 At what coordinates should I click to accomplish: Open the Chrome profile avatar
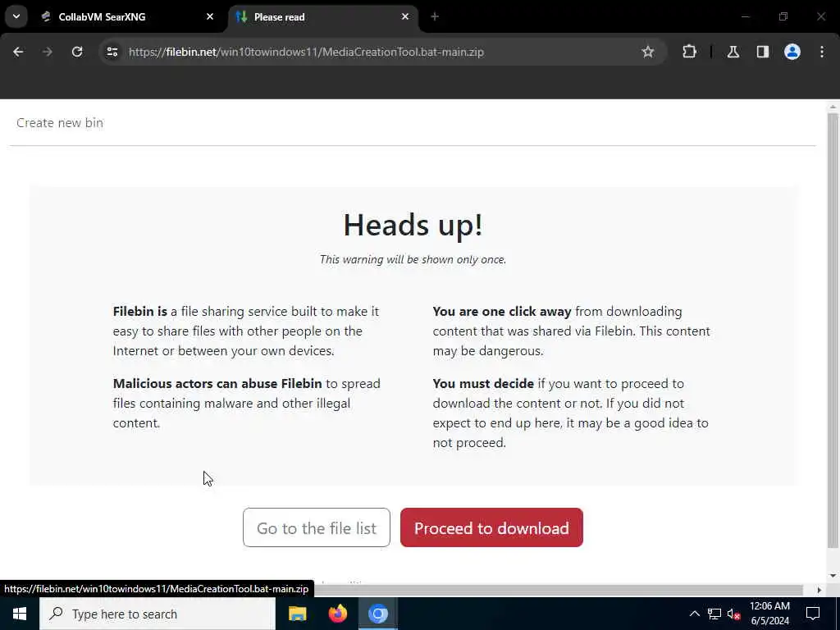tap(792, 52)
